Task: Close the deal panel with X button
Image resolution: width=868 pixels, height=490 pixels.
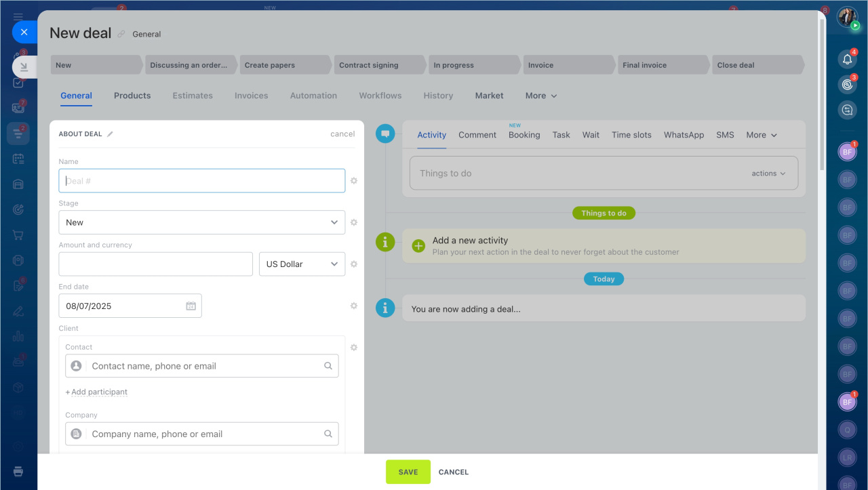Action: pos(24,32)
